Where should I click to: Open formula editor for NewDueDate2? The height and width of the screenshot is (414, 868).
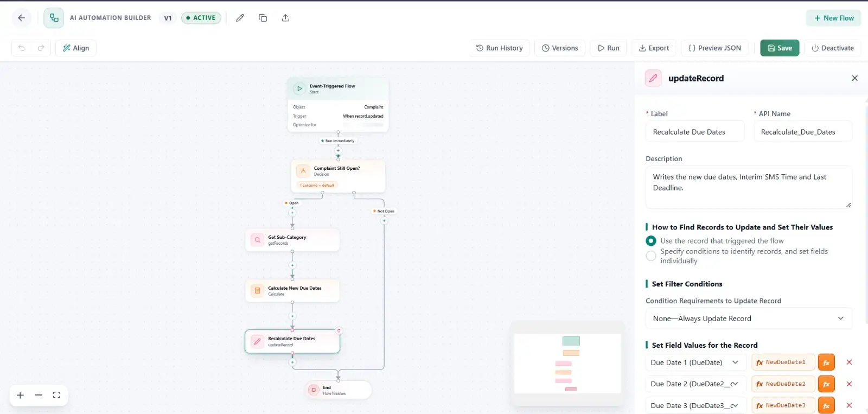pyautogui.click(x=826, y=384)
